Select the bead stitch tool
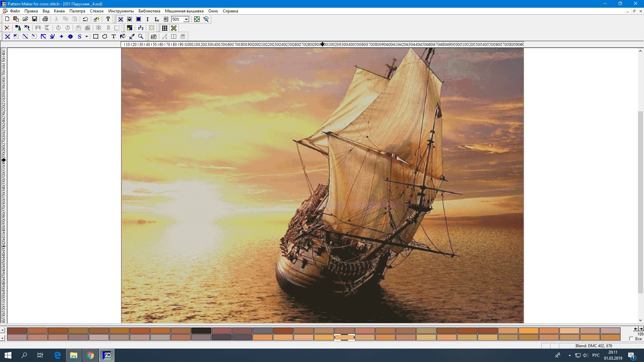Screen dimensions: 644x362 (x=70, y=37)
